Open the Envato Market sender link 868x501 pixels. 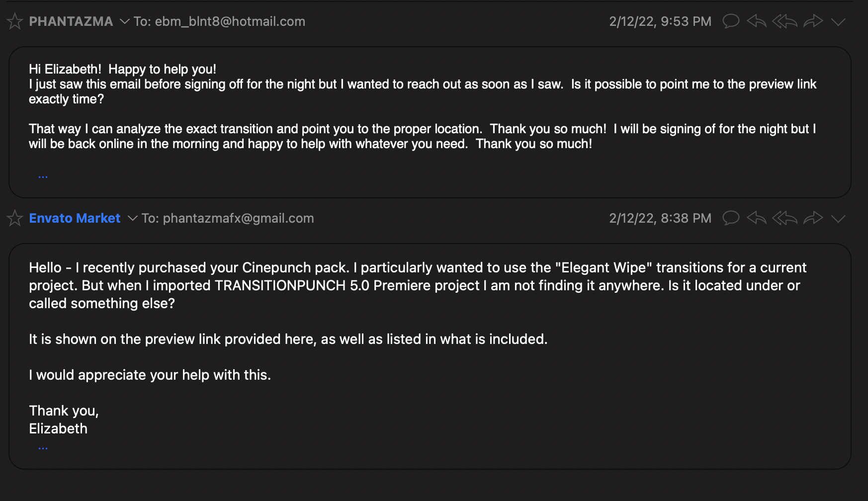tap(75, 218)
